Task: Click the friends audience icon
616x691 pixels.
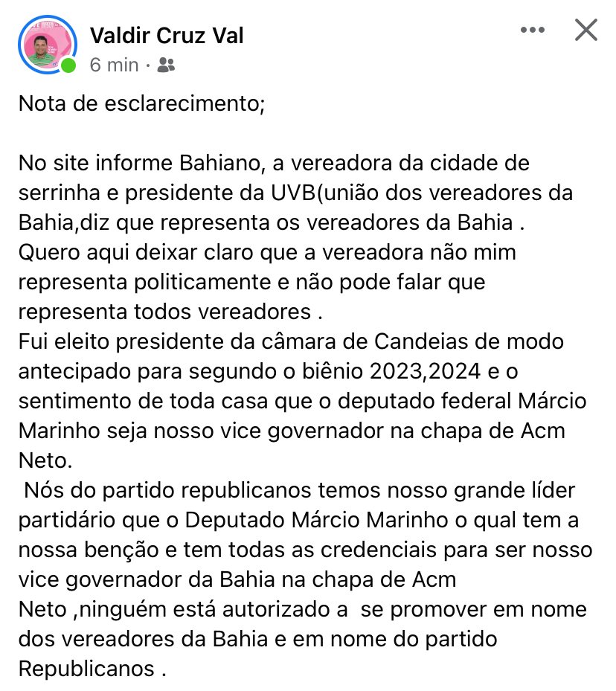Action: pyautogui.click(x=166, y=65)
